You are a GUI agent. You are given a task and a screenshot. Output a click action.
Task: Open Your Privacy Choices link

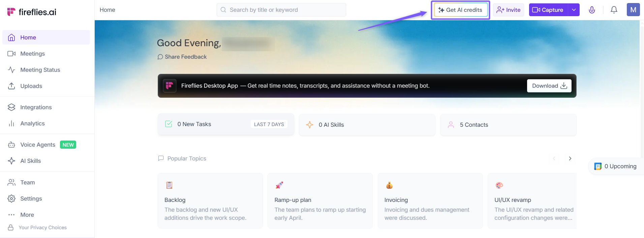37,228
